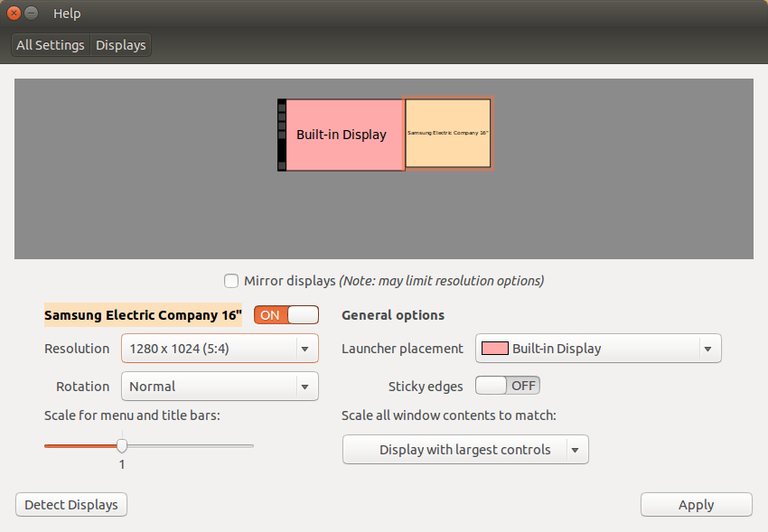Open the Rotation dropdown

tap(220, 386)
